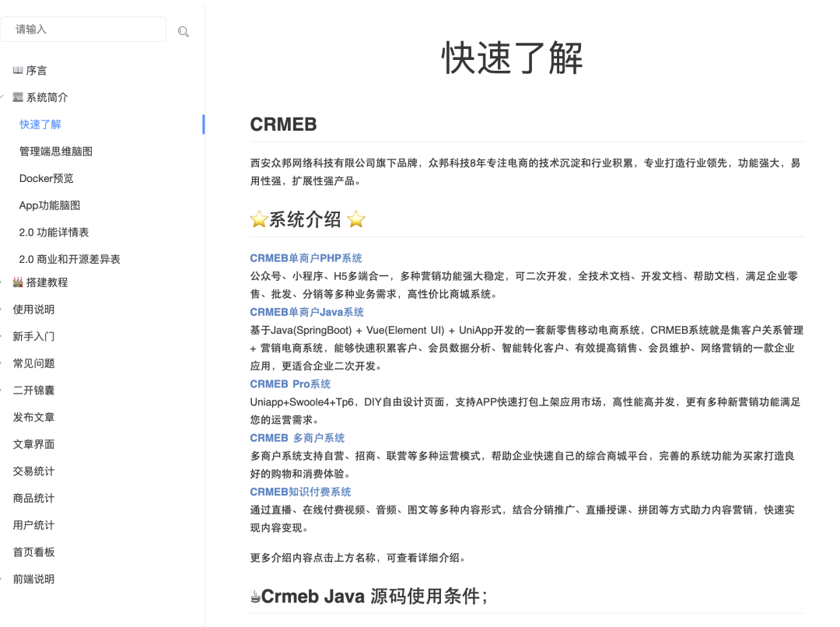Click the star after 系统介绍

pyautogui.click(x=355, y=219)
